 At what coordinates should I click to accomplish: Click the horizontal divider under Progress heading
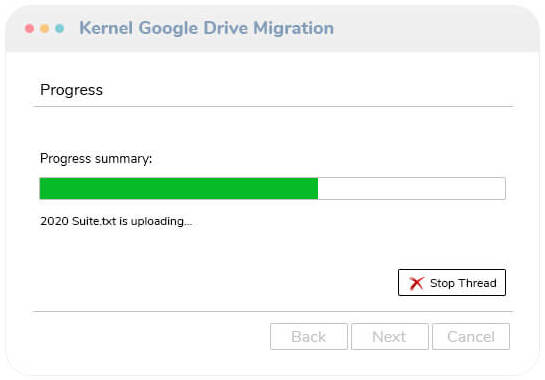tap(273, 106)
